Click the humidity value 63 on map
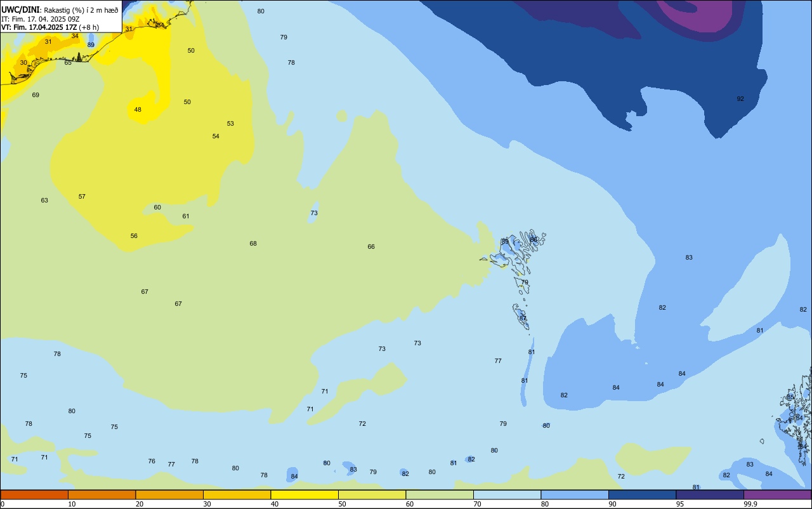 (x=44, y=201)
